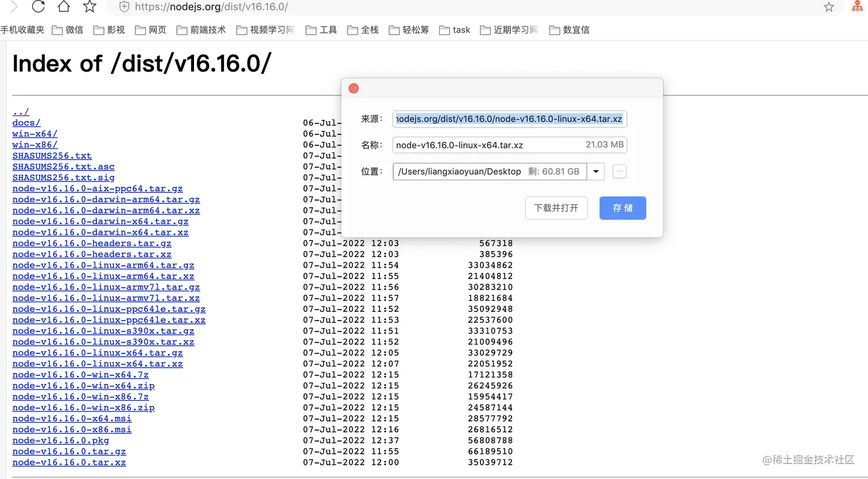
Task: Open the SHASUMS256.txt file link
Action: (x=52, y=155)
